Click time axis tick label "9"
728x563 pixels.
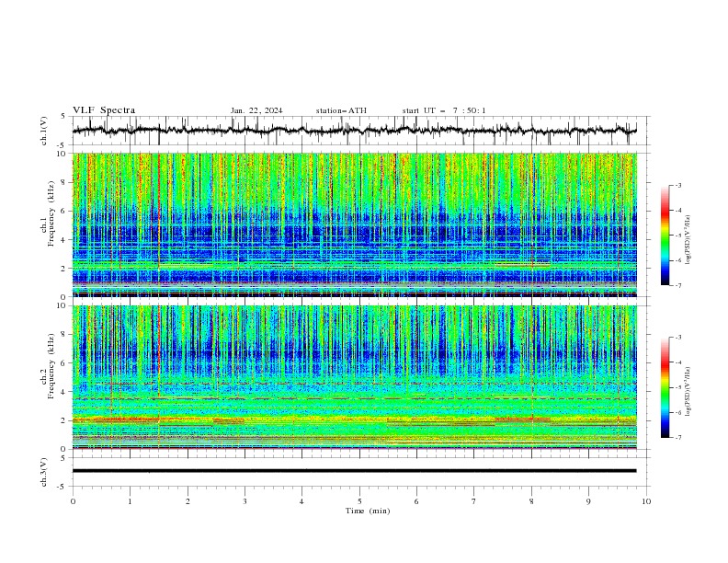click(x=588, y=501)
